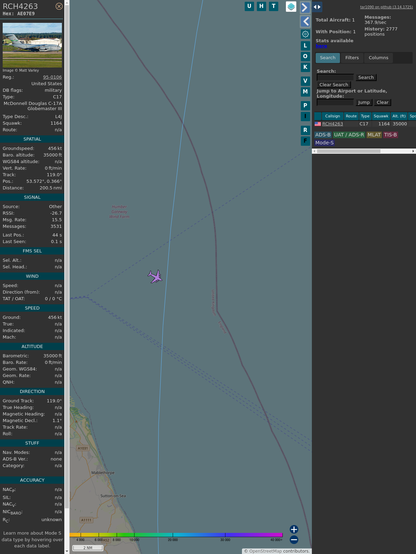Screen dimensions: 416x554
Task: Click the P persistence button
Action: tap(305, 105)
